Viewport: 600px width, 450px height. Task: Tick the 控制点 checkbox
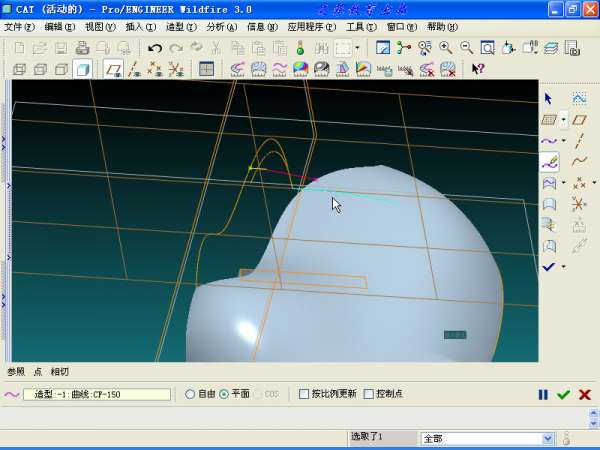369,395
